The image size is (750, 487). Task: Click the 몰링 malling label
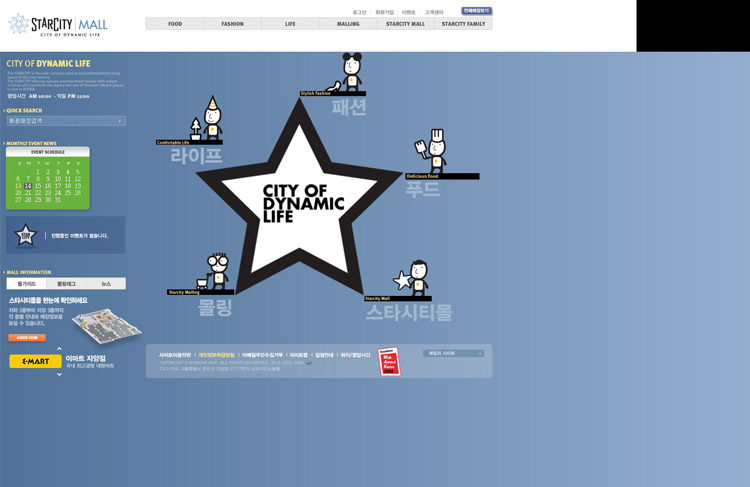[x=215, y=307]
